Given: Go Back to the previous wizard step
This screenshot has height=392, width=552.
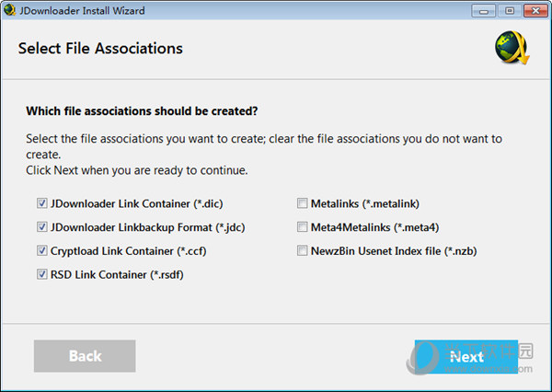Looking at the screenshot, I should tap(85, 356).
